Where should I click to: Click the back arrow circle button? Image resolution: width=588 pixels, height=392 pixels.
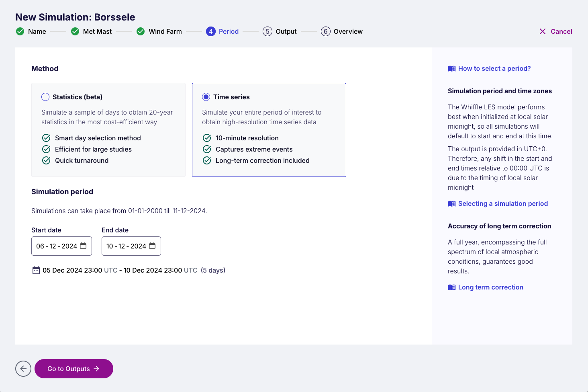tap(23, 369)
